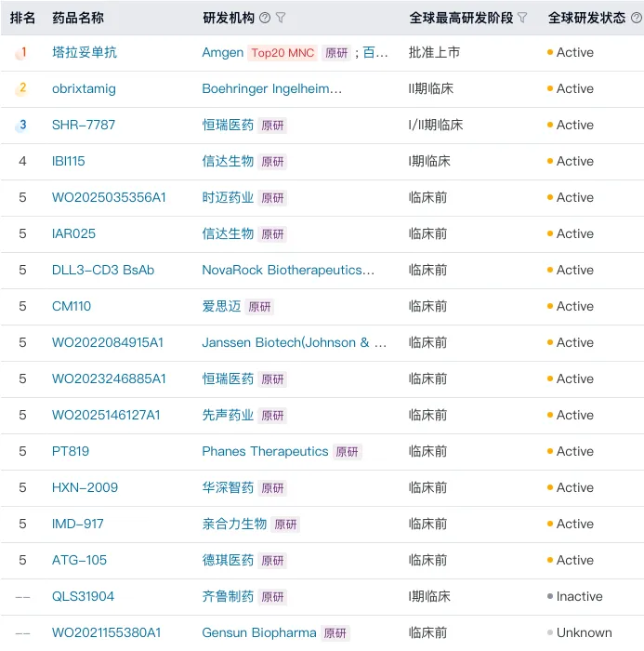Click the 药品名称 column header

78,18
